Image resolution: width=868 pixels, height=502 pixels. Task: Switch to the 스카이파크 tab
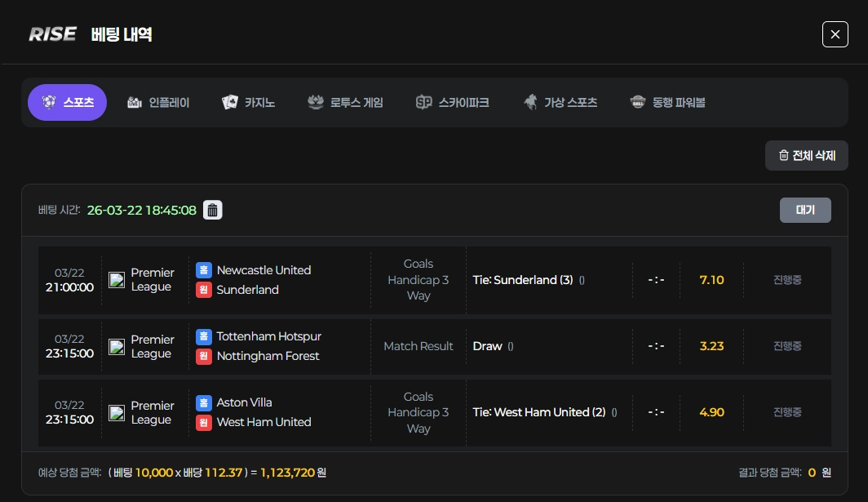point(452,103)
